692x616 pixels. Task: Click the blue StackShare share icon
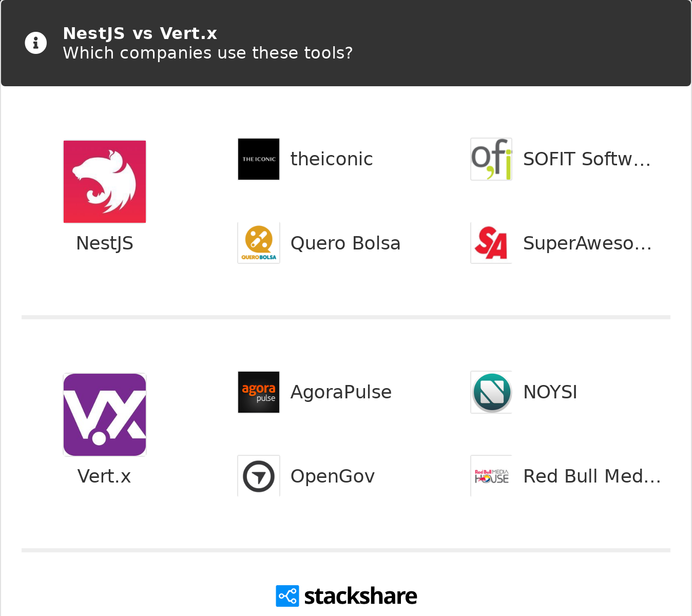pos(287,596)
